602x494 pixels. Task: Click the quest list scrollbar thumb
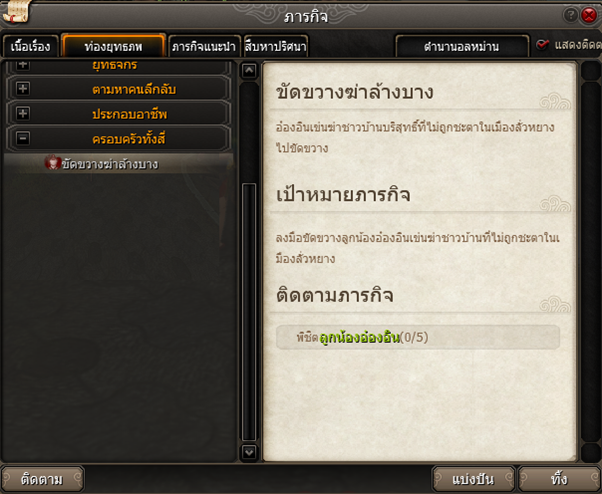[x=249, y=312]
